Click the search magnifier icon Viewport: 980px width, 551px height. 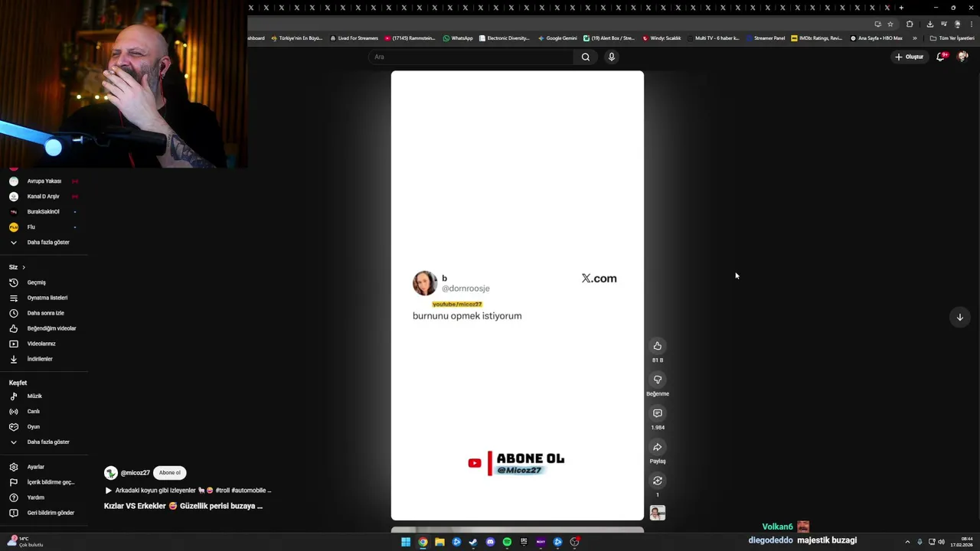[x=586, y=57]
